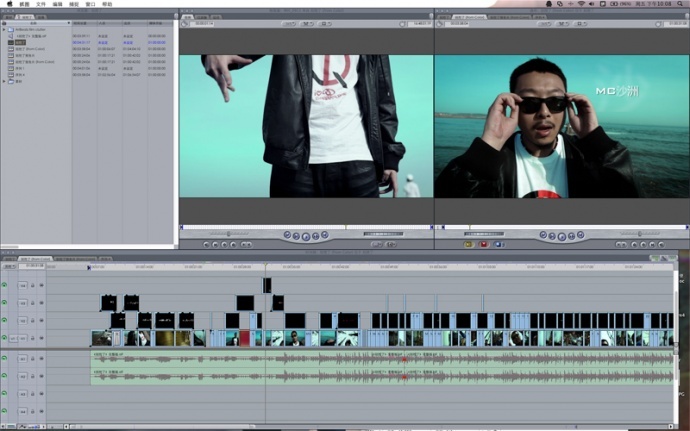690x431 pixels.
Task: Open the 编辑 menu
Action: (x=58, y=4)
